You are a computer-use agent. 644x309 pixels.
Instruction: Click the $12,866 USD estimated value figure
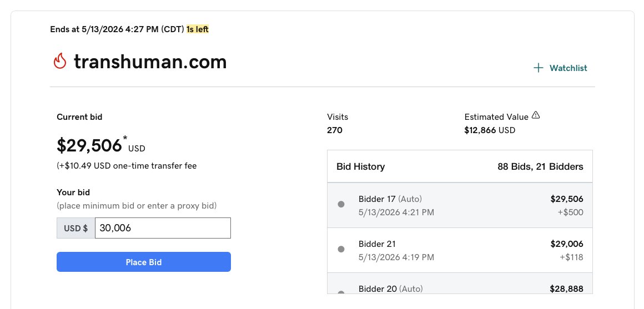(490, 130)
